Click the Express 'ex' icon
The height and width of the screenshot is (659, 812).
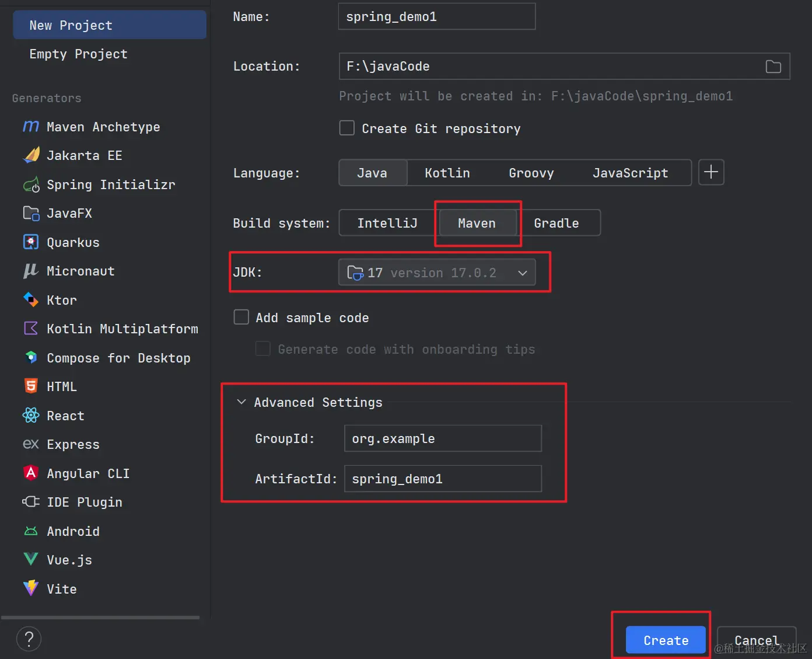coord(31,444)
